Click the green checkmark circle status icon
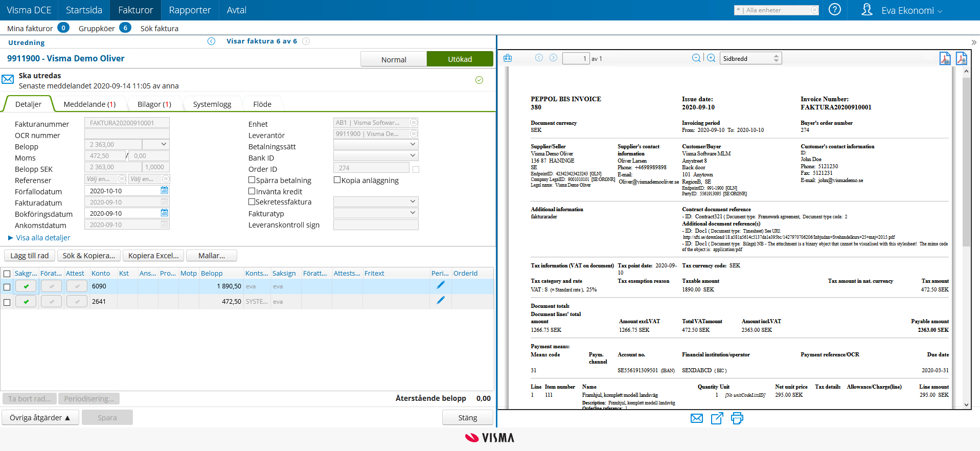980x451 pixels. coord(479,80)
